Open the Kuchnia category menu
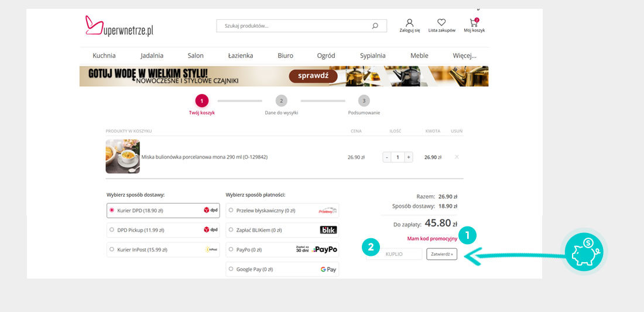The image size is (644, 312). (x=104, y=56)
